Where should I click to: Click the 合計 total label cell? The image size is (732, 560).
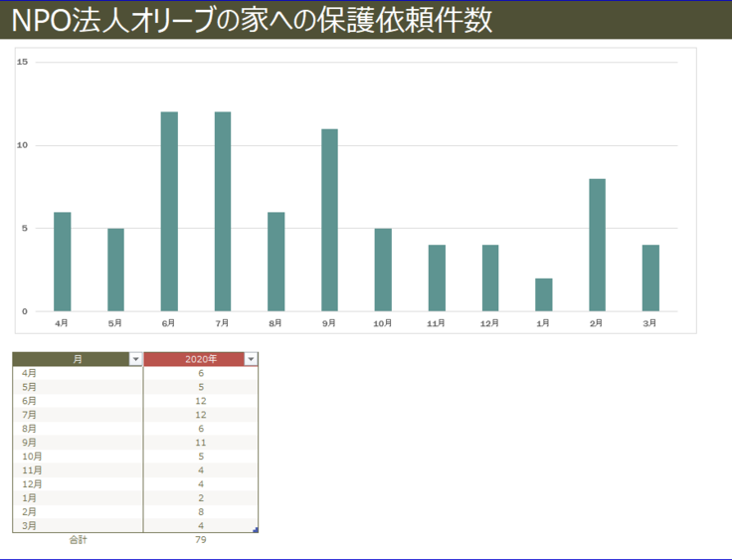(x=78, y=540)
